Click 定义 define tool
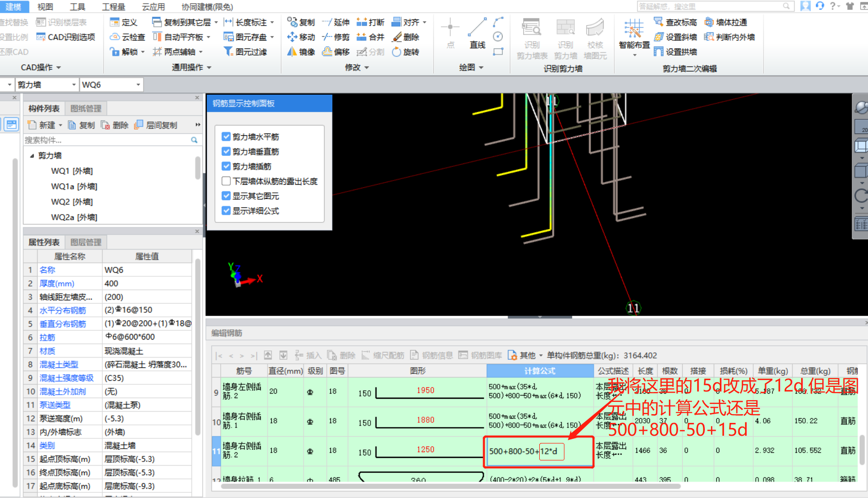This screenshot has height=498, width=868. (x=124, y=22)
